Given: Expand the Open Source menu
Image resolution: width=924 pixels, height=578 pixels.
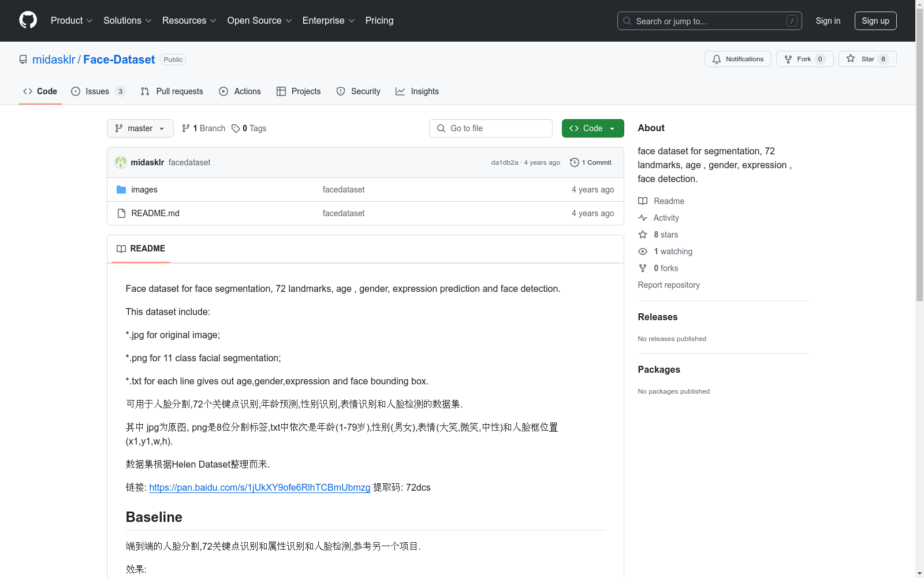Looking at the screenshot, I should [x=259, y=21].
